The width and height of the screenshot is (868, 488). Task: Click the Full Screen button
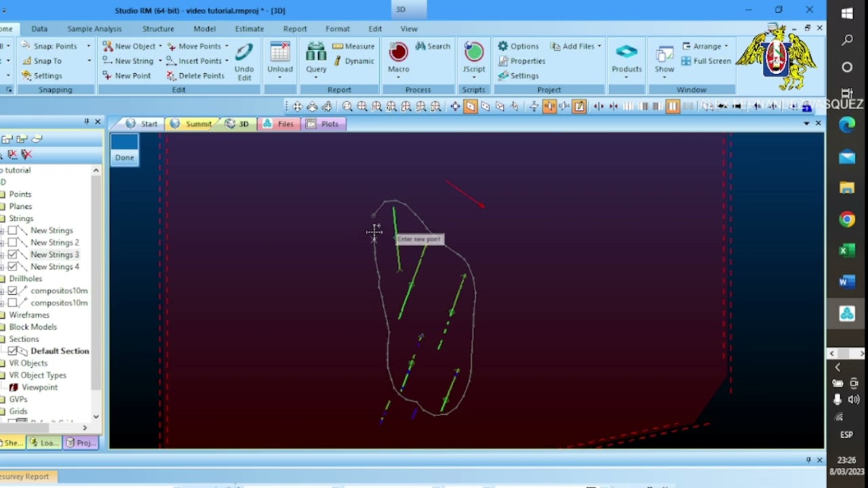706,61
